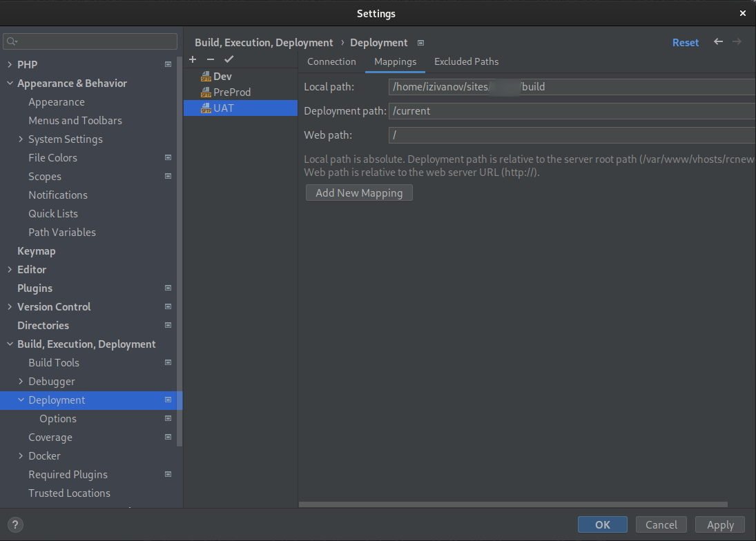
Task: Expand the Docker node
Action: pyautogui.click(x=21, y=455)
